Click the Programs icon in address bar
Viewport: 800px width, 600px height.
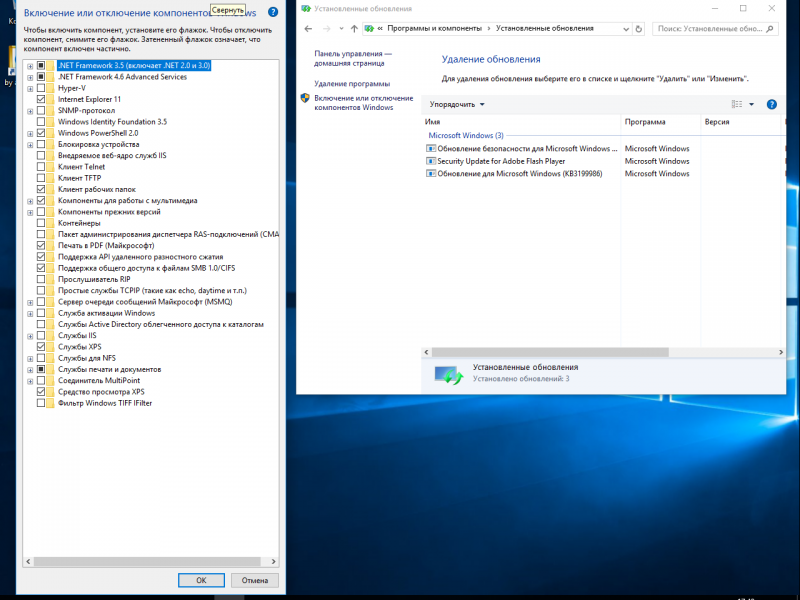pos(369,29)
